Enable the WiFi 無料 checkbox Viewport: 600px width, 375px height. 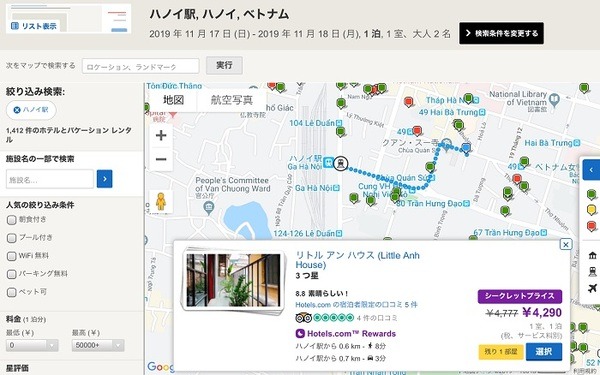(x=11, y=256)
